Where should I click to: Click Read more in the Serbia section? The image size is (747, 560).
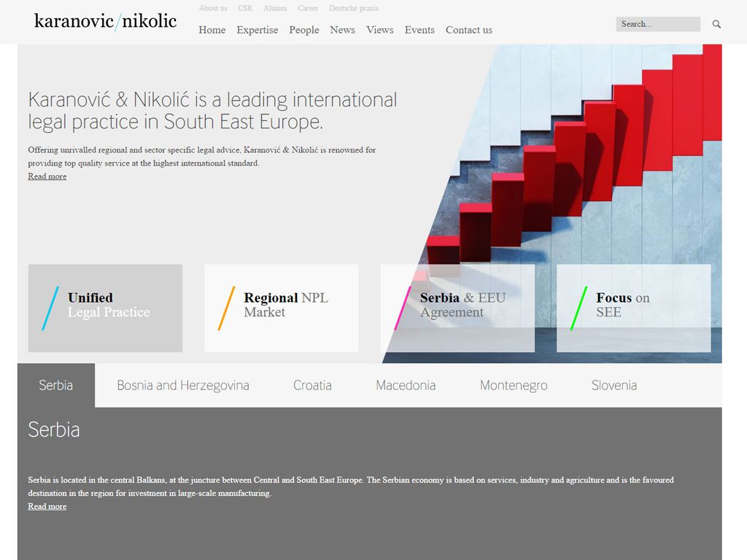click(x=47, y=506)
